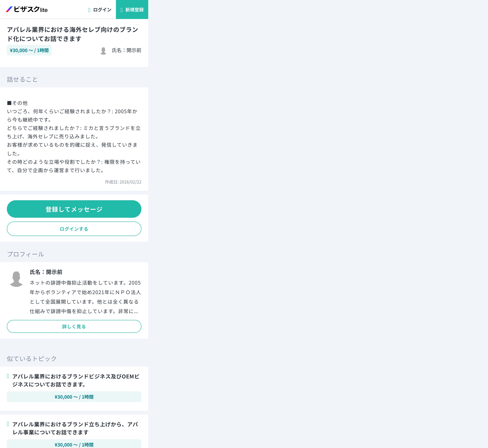Click 氏名:開示前 text beside top avatar
This screenshot has width=488, height=448.
click(x=126, y=50)
